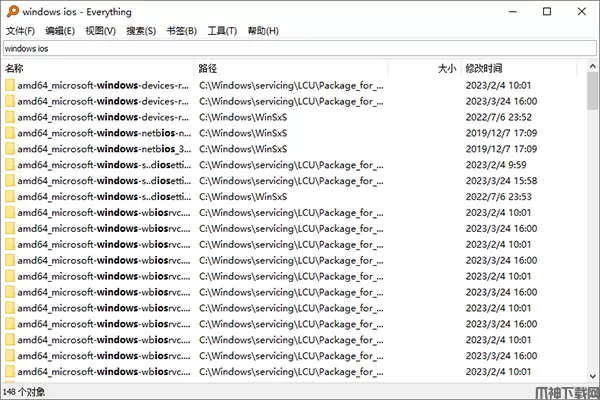Open the 文件(F) menu
The width and height of the screenshot is (600, 400).
[x=20, y=31]
